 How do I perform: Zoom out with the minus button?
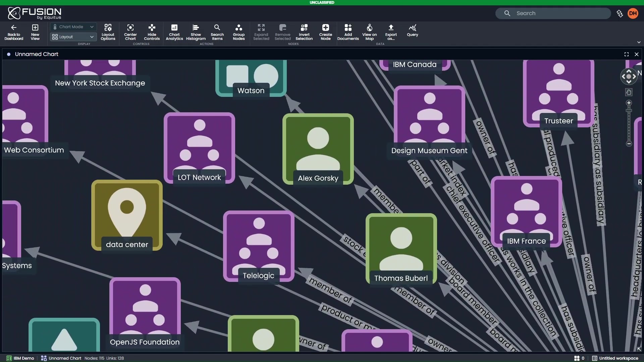pyautogui.click(x=629, y=144)
